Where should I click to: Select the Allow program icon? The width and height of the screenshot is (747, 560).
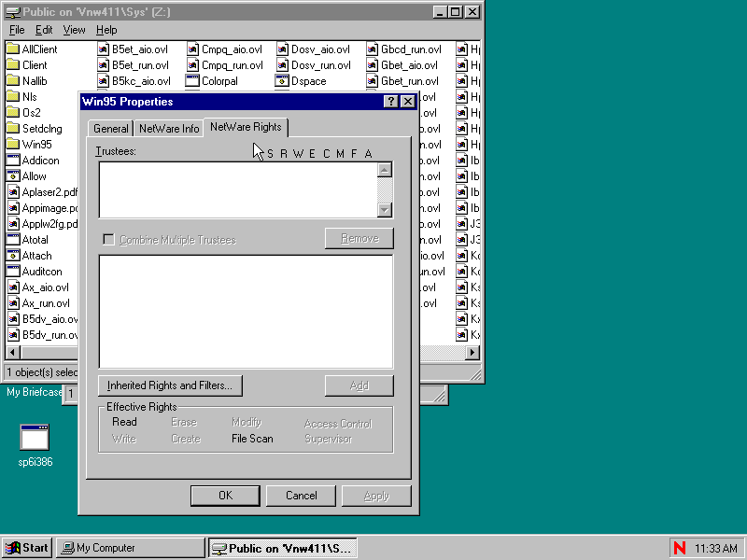[x=13, y=176]
